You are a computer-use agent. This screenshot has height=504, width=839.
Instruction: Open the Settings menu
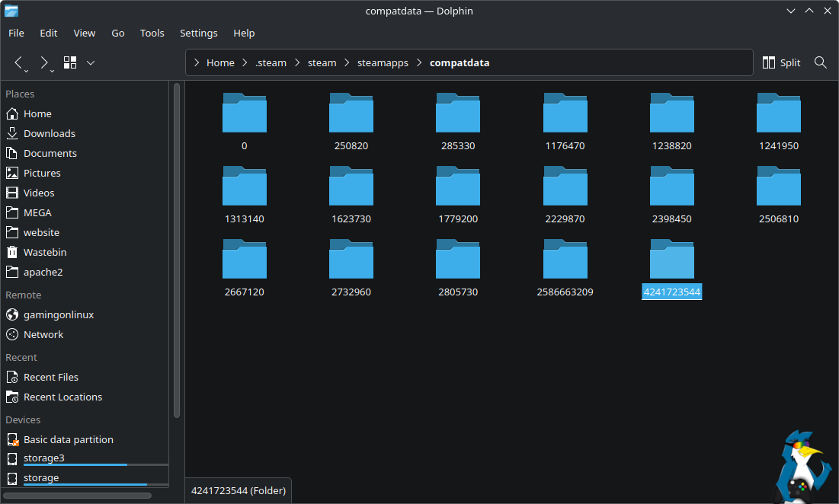click(x=198, y=33)
